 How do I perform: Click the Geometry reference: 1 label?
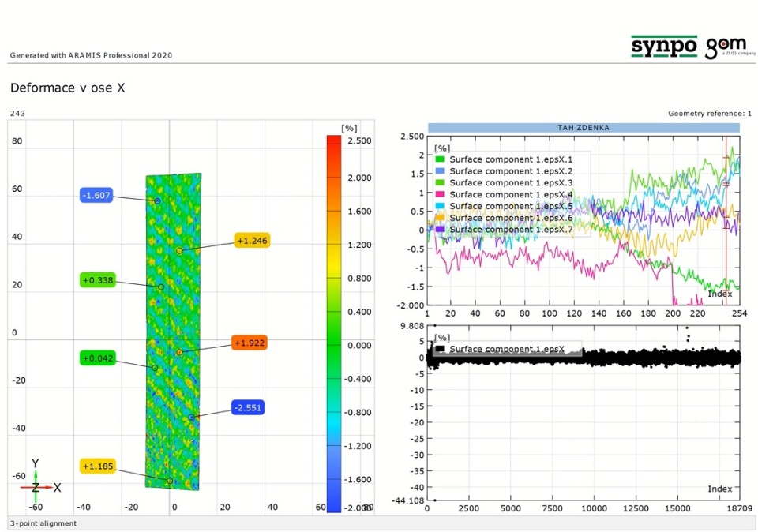[709, 114]
